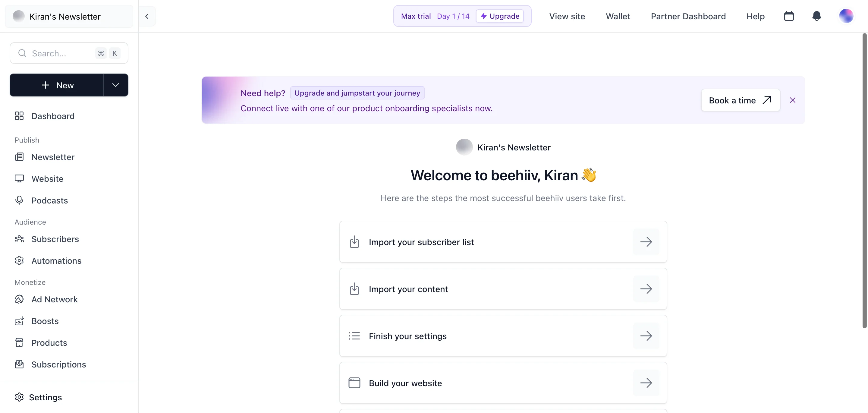
Task: Click the Products storefront icon
Action: tap(19, 342)
